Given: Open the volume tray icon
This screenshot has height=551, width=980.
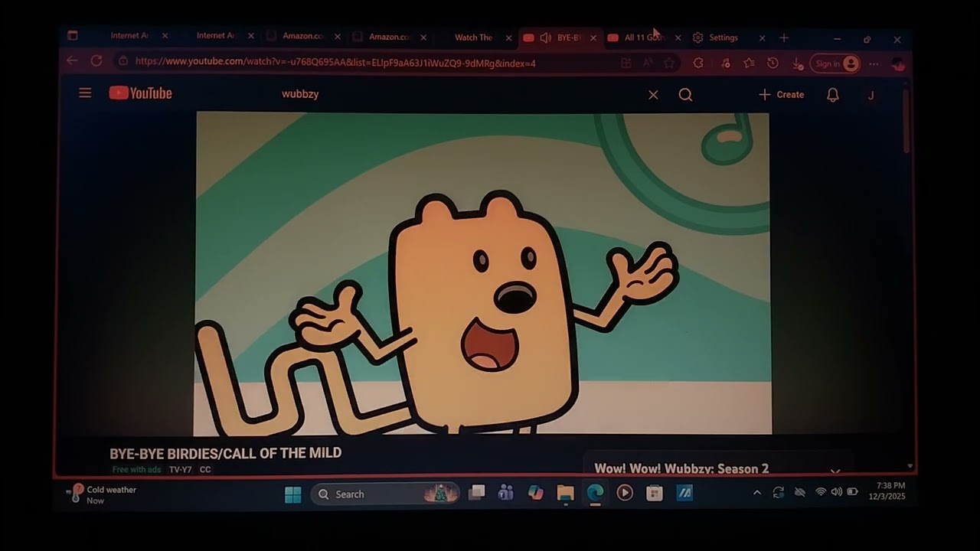Looking at the screenshot, I should click(836, 492).
